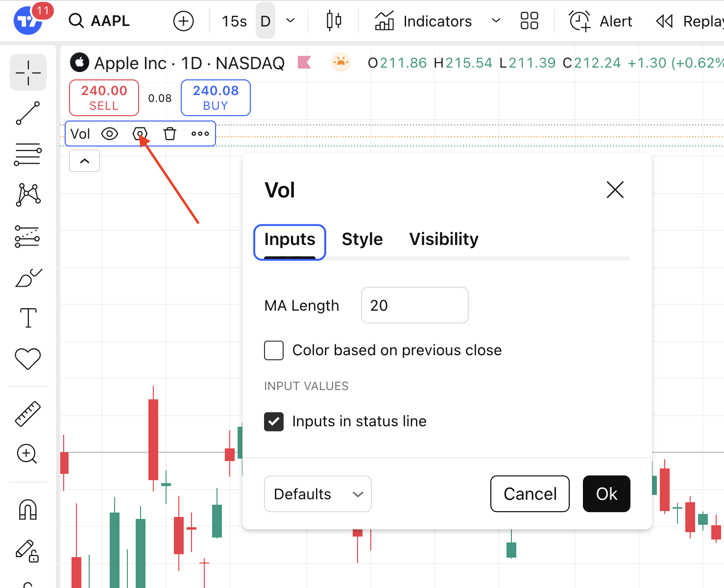Click the MA Length input field
This screenshot has height=588, width=724.
click(x=414, y=305)
